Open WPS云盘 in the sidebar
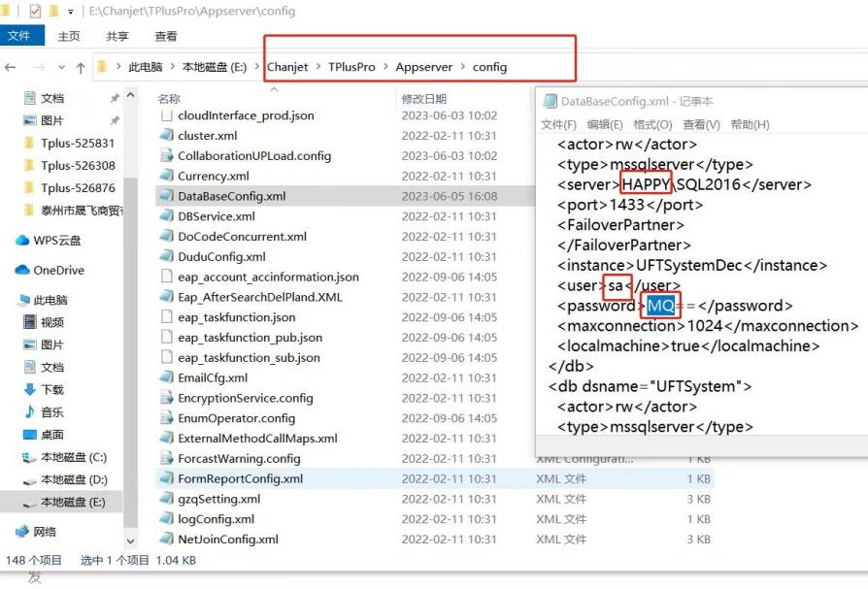This screenshot has height=589, width=868. pyautogui.click(x=56, y=241)
